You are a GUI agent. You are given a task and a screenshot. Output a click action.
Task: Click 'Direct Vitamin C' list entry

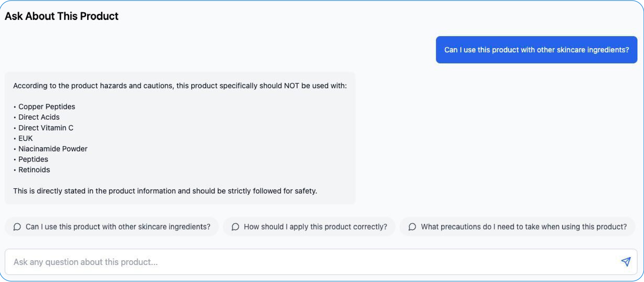[46, 128]
